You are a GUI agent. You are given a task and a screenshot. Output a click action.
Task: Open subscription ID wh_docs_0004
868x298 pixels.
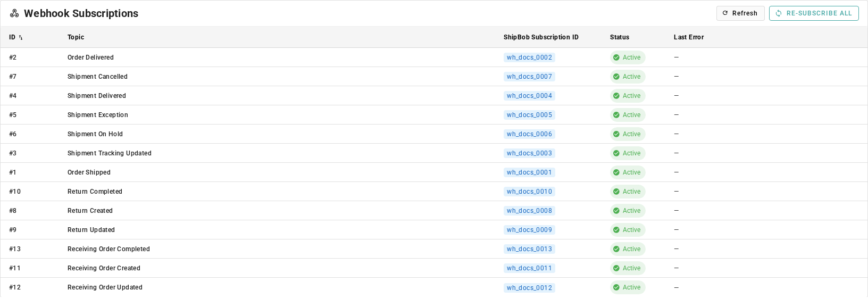click(x=529, y=96)
